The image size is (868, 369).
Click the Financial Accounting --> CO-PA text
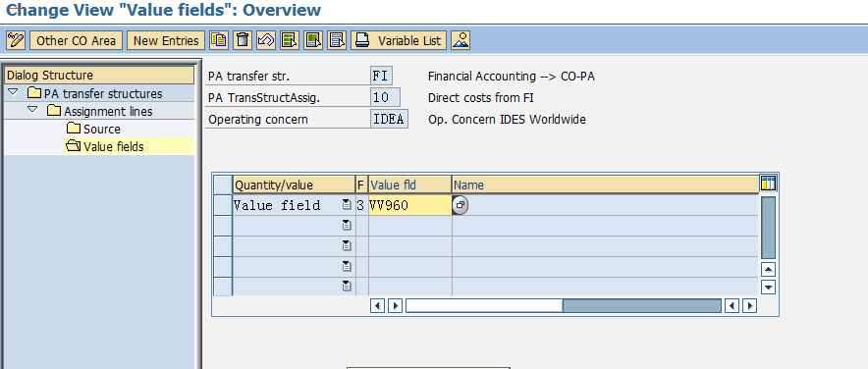pos(512,77)
